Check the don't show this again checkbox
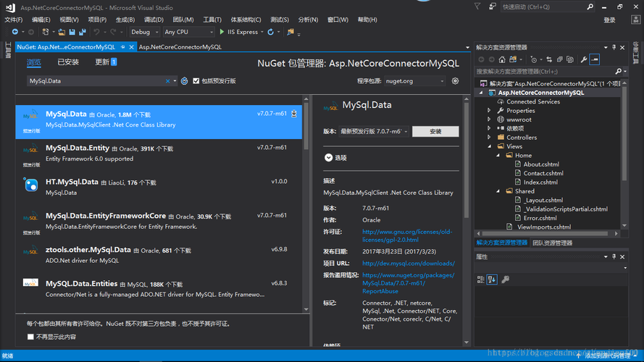This screenshot has width=644, height=362. click(x=30, y=337)
